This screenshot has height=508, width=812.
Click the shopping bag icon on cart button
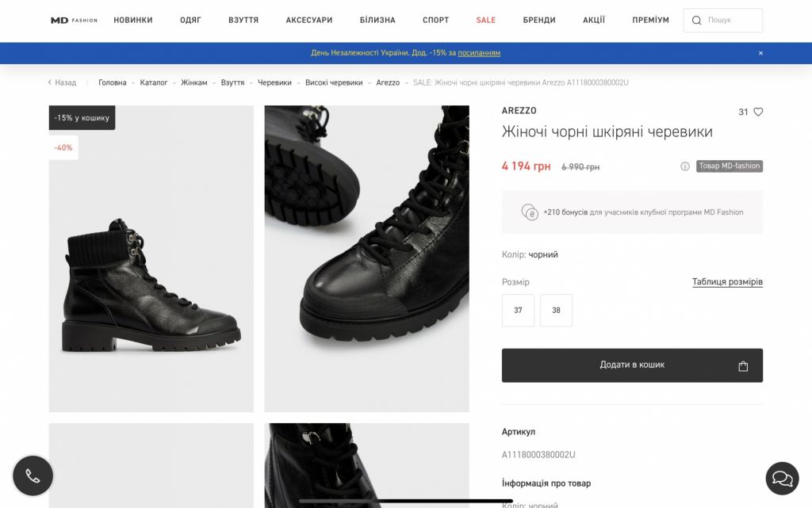743,365
